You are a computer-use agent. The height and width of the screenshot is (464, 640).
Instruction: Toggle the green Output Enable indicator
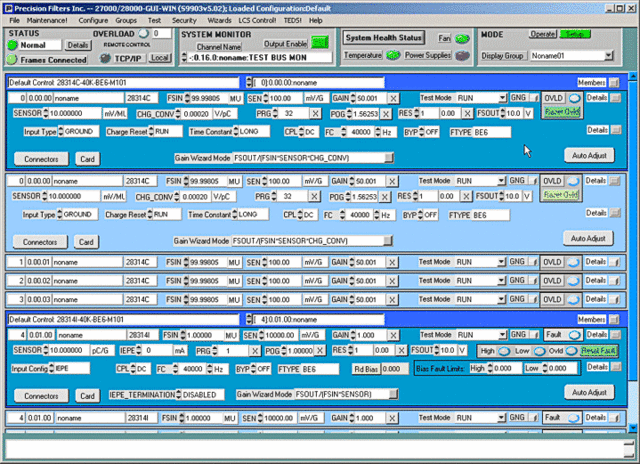pos(320,42)
